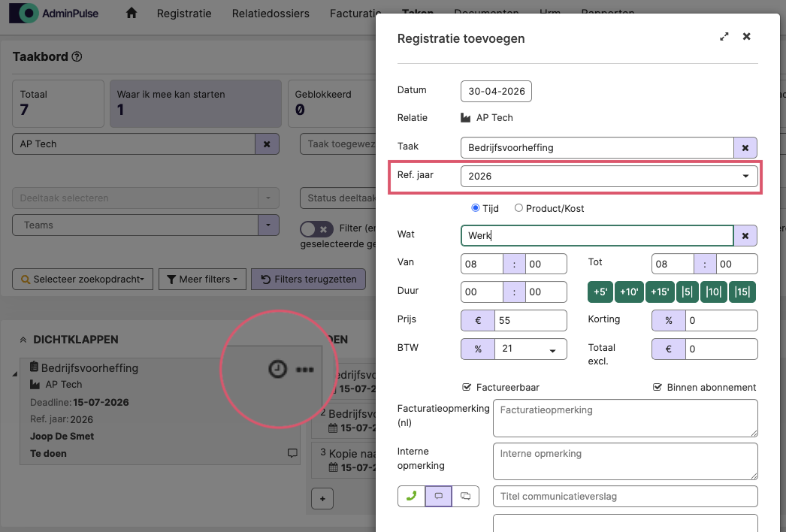Select Waar ik mee kan starten tile
This screenshot has height=532, width=786.
195,103
